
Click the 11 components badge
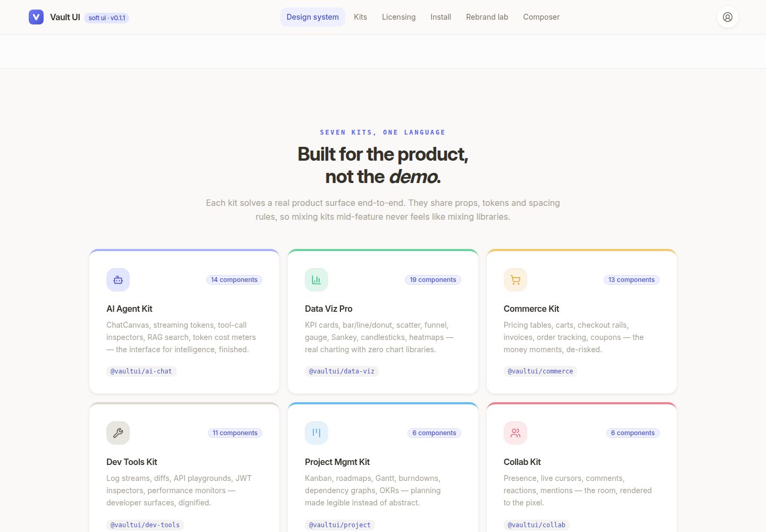[x=235, y=433]
